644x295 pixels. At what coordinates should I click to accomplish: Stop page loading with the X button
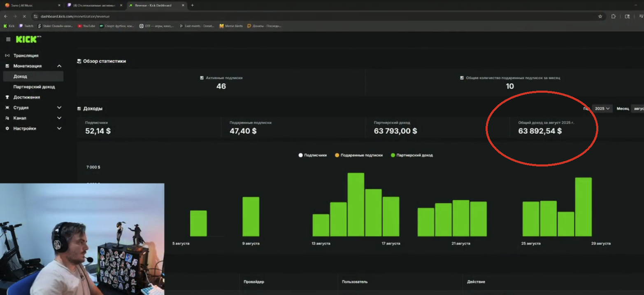click(x=24, y=16)
